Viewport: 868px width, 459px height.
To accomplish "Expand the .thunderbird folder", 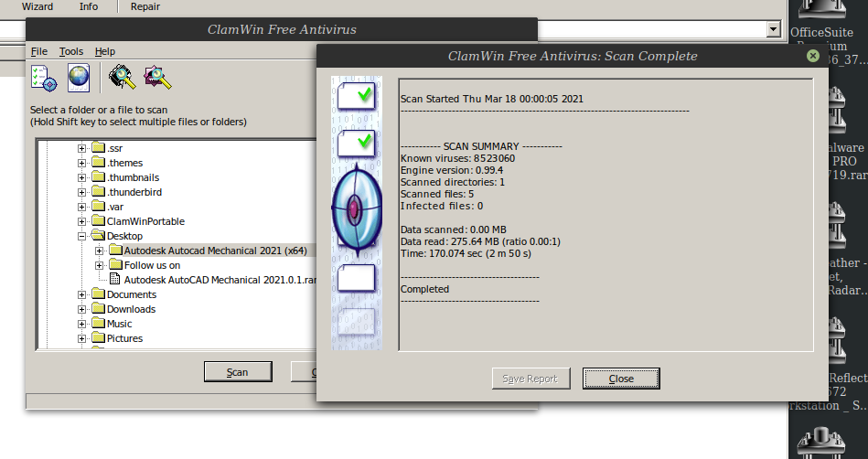I will [82, 192].
